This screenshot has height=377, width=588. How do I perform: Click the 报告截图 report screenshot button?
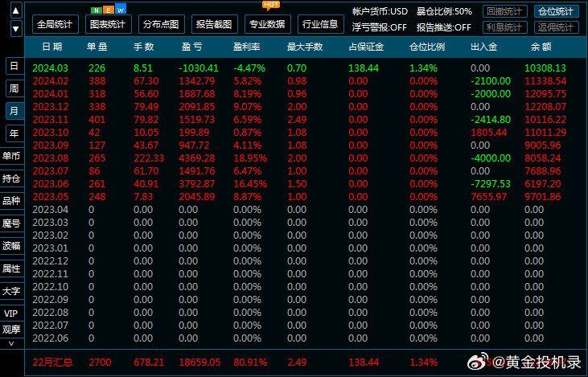[x=214, y=23]
